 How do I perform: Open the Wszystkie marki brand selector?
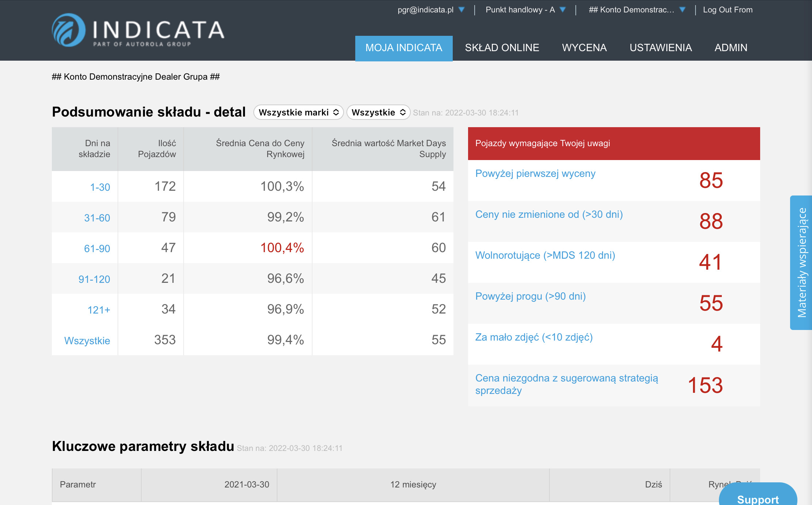click(x=298, y=112)
